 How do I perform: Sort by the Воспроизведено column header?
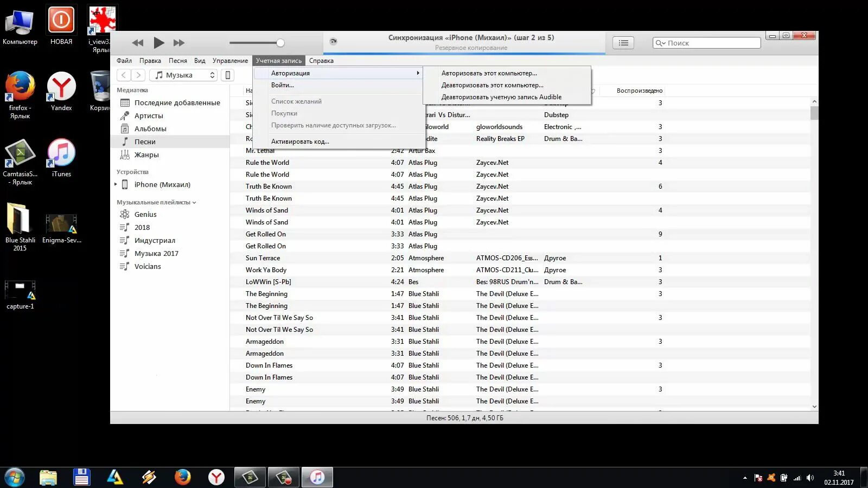click(x=639, y=91)
